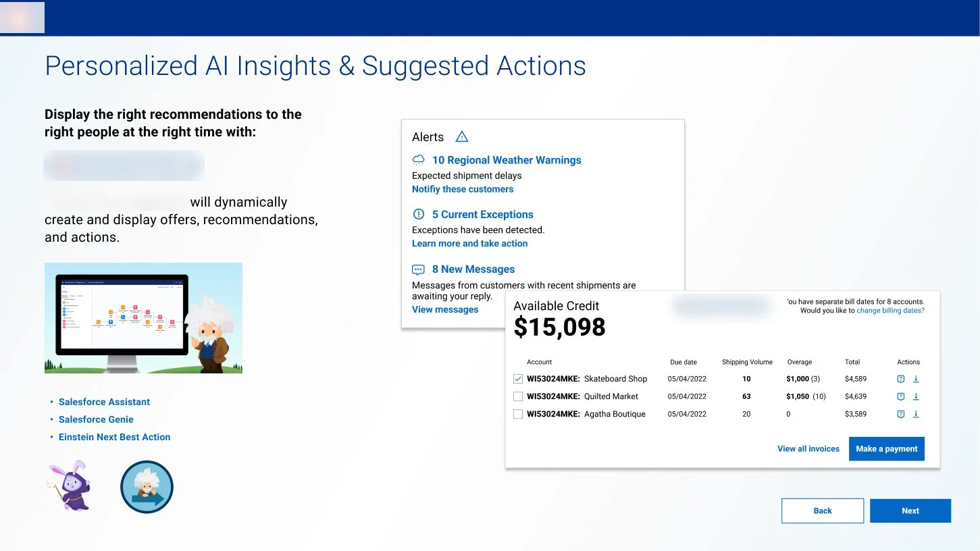
Task: Click Notify these customers link
Action: (x=463, y=189)
